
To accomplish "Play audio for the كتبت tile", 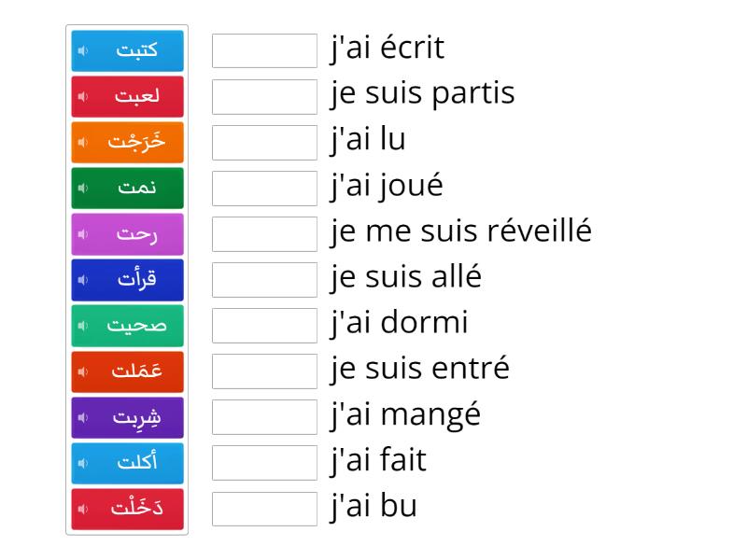I will coord(83,50).
